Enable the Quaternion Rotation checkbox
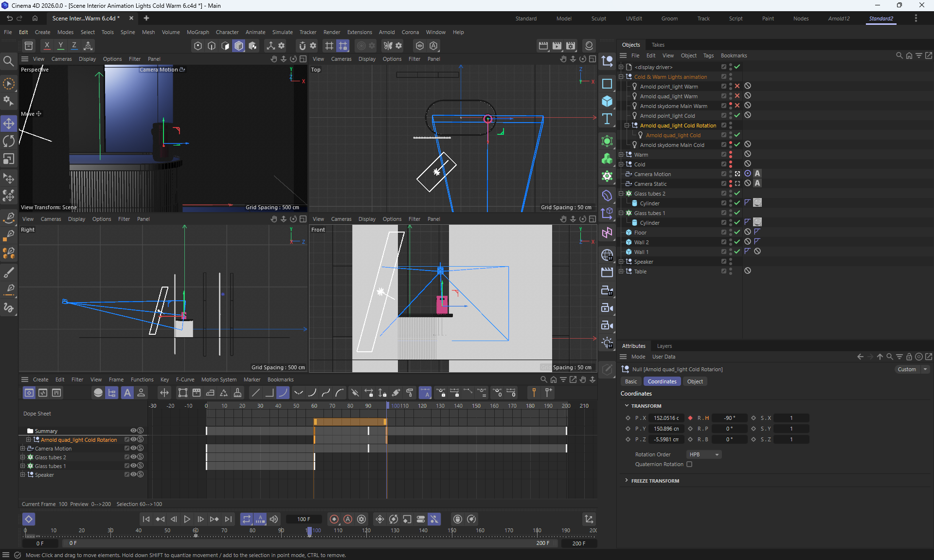This screenshot has height=560, width=934. (x=689, y=464)
